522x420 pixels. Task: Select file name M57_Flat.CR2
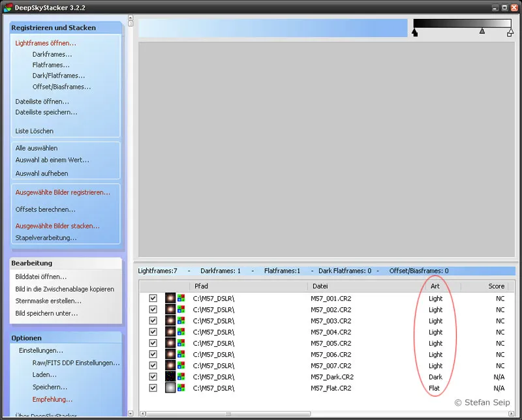pyautogui.click(x=331, y=388)
